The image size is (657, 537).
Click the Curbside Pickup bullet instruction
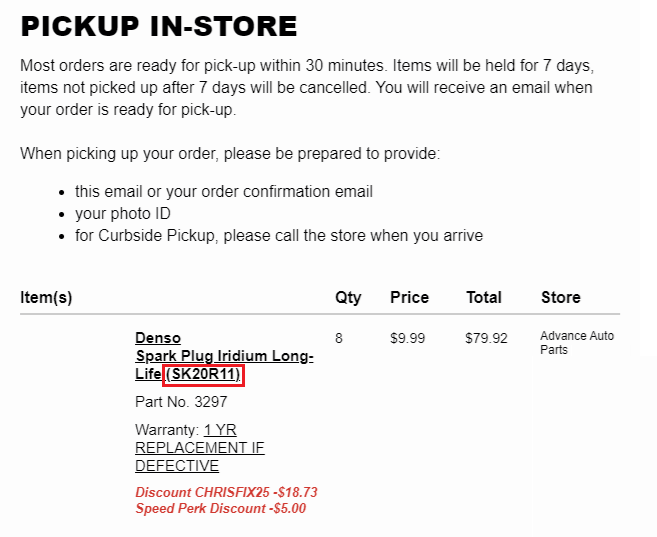(x=279, y=235)
